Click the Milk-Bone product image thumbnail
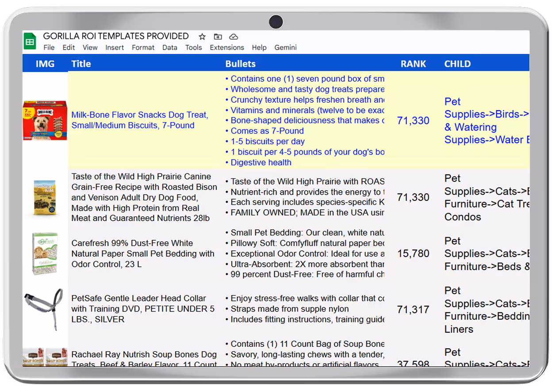 tap(45, 120)
